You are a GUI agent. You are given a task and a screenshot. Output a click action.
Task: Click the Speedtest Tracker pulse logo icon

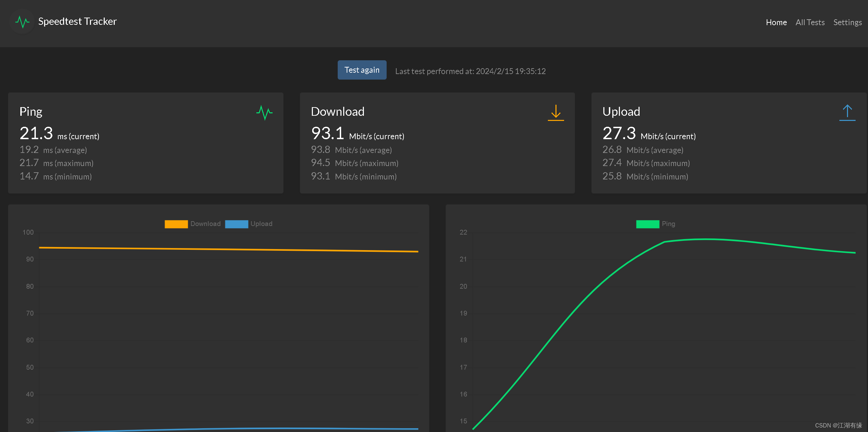coord(22,22)
